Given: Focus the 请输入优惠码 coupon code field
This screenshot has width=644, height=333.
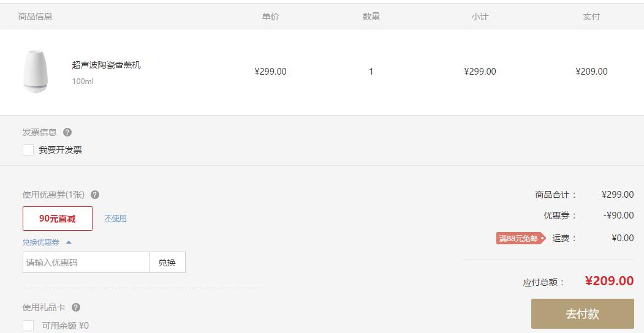Looking at the screenshot, I should click(86, 263).
